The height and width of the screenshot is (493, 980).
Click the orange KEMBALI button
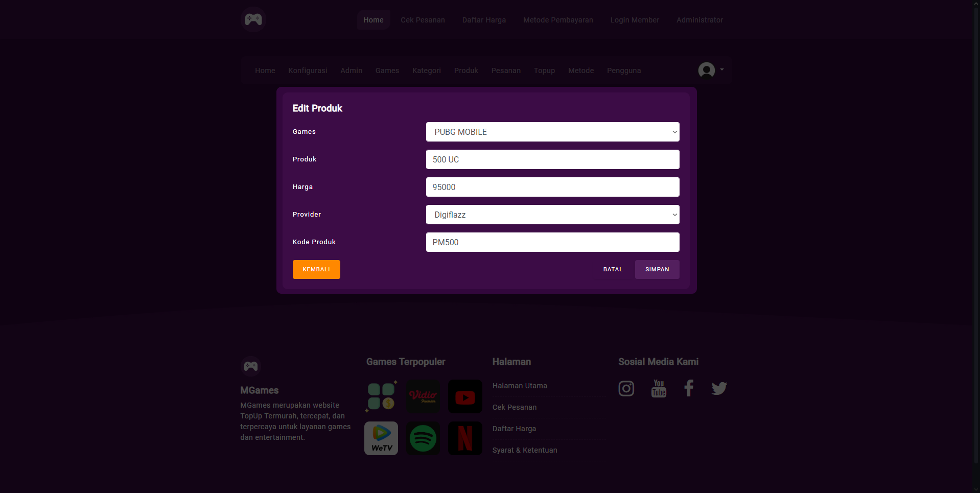coord(316,269)
